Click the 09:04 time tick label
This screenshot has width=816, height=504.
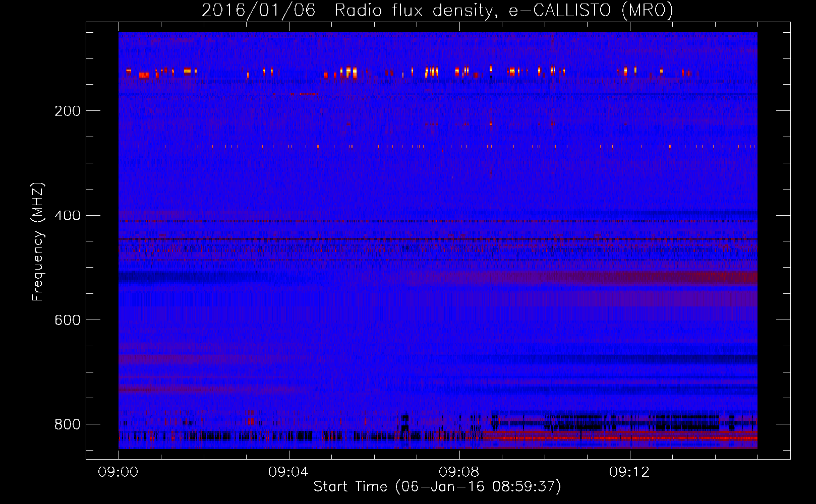288,472
